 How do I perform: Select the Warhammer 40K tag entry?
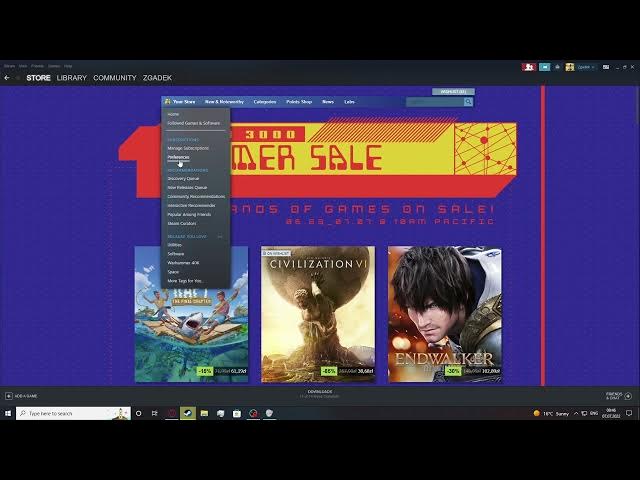(183, 263)
